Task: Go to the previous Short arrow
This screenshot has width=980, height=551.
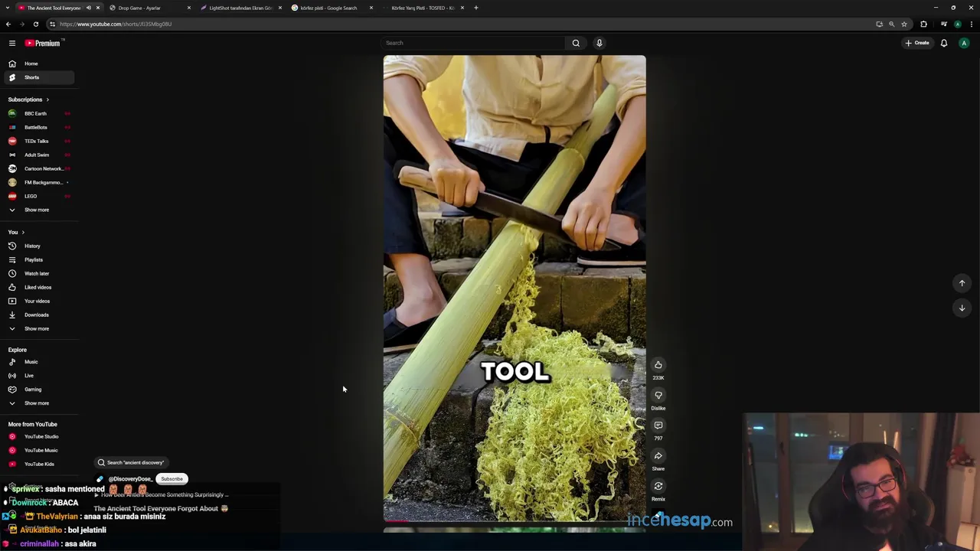Action: (x=962, y=283)
